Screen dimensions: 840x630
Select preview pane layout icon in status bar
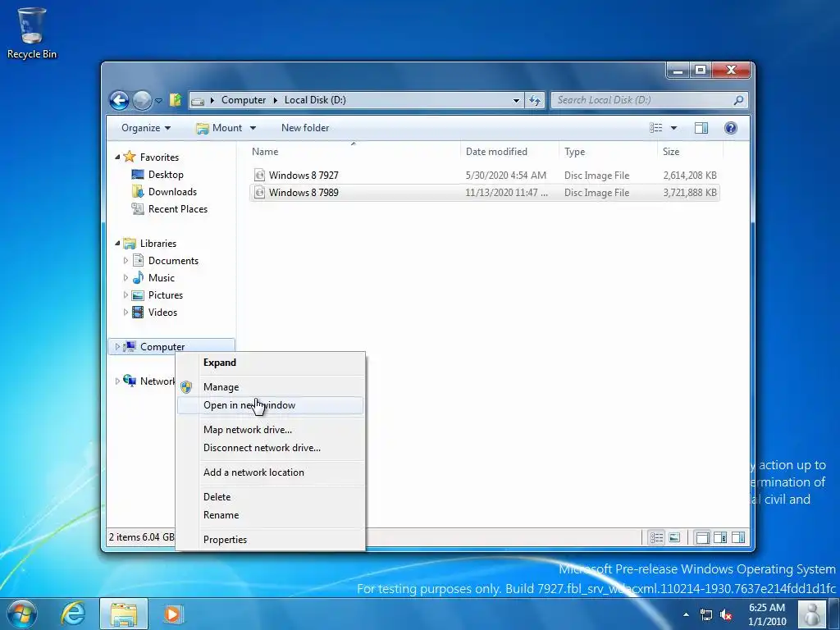737,537
